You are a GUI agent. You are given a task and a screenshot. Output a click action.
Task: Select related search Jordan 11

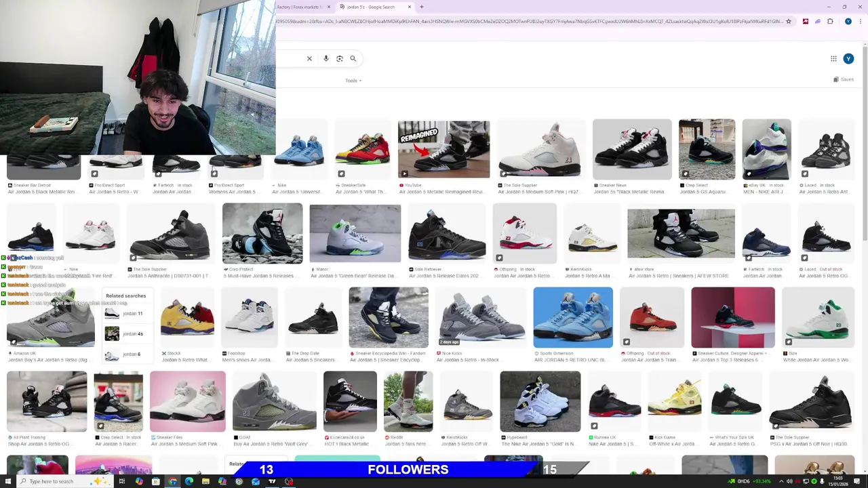point(126,313)
